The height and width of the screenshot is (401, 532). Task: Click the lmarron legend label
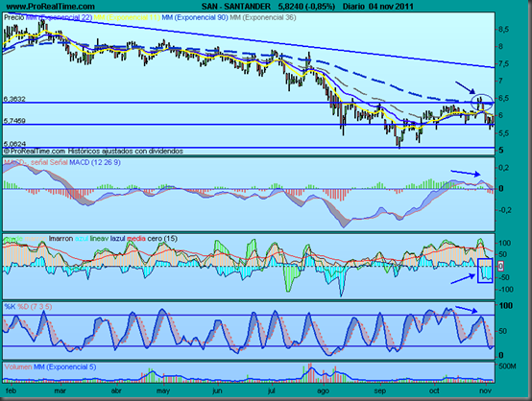point(61,239)
